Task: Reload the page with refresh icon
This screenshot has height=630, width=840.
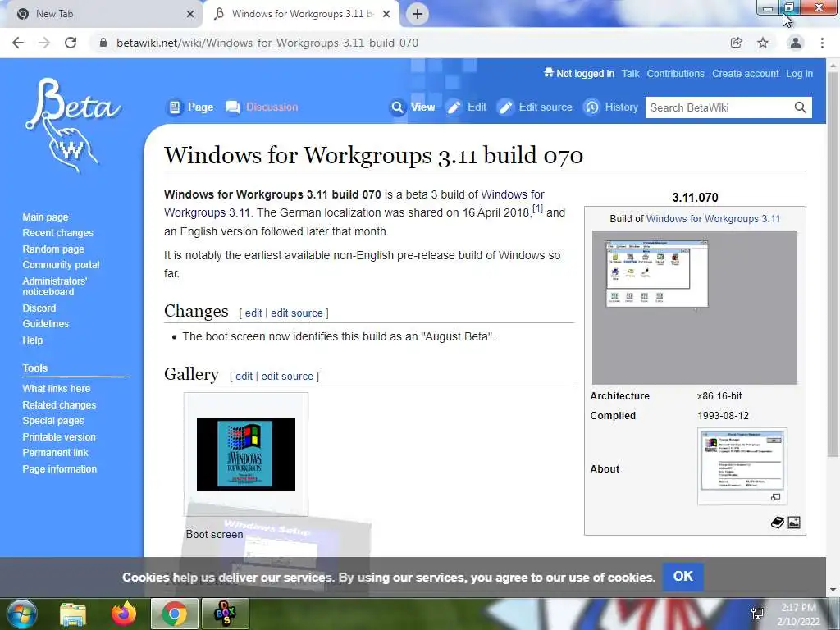Action: [71, 43]
